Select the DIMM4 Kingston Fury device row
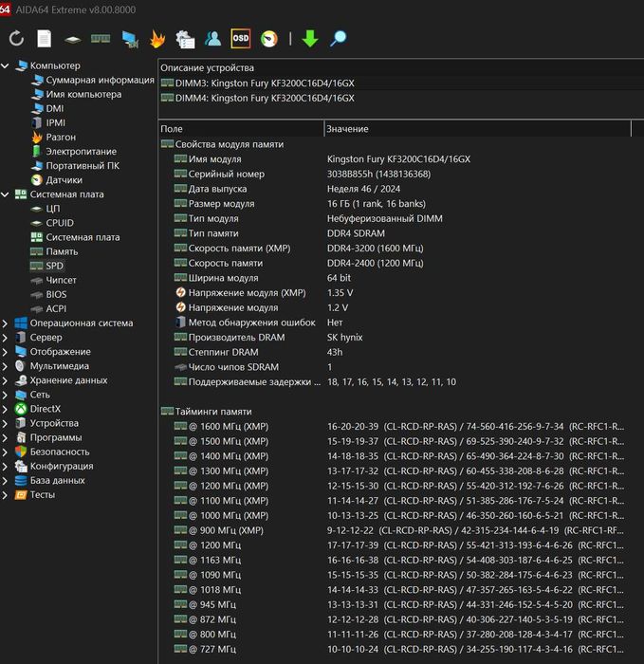The image size is (644, 664). tap(401, 98)
